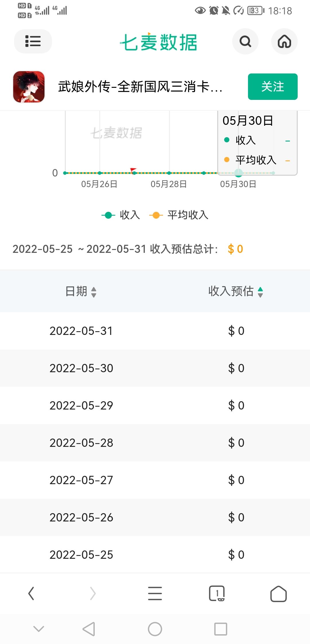Tap the browser back arrow
The height and width of the screenshot is (644, 310).
(x=31, y=593)
